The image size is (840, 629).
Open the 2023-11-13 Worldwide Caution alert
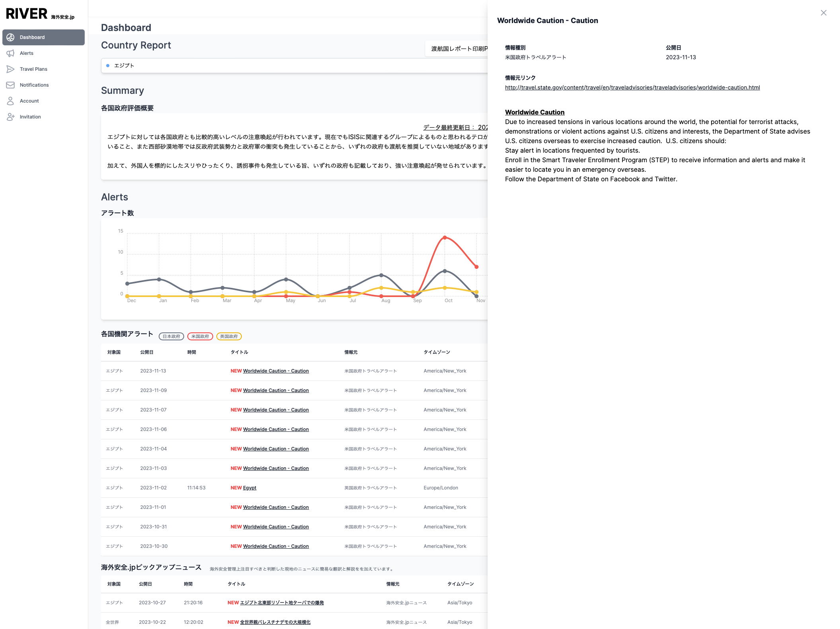(x=276, y=371)
